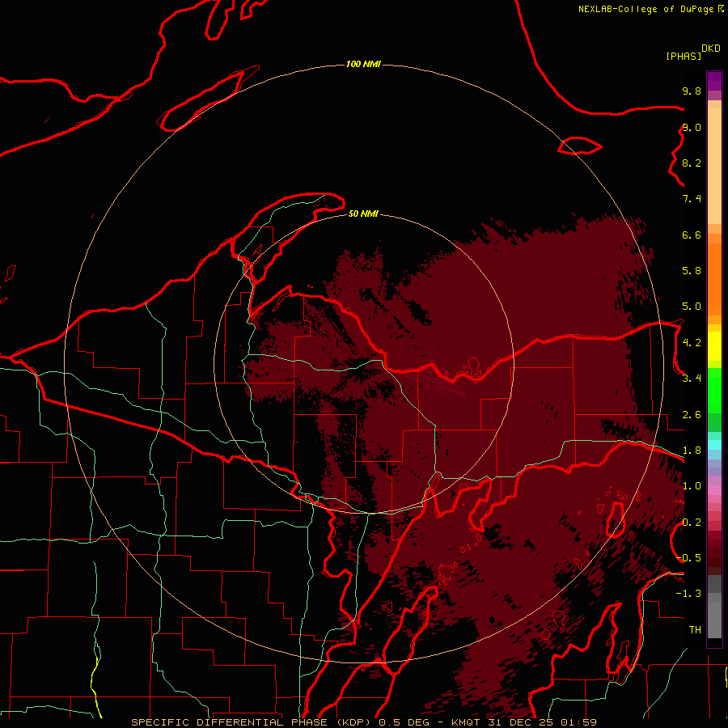Click the TH threshold label
The width and height of the screenshot is (728, 728).
[x=695, y=630]
